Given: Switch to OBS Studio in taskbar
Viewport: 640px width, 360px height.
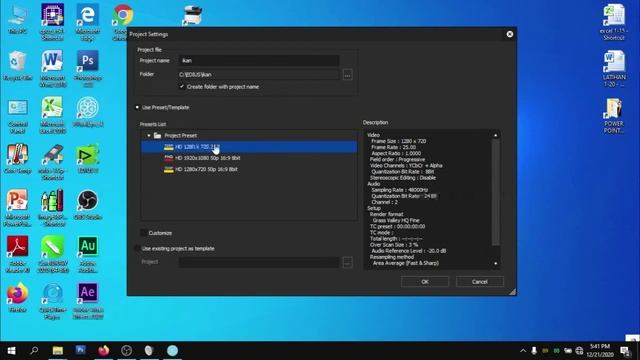Looking at the screenshot, I should 127,351.
